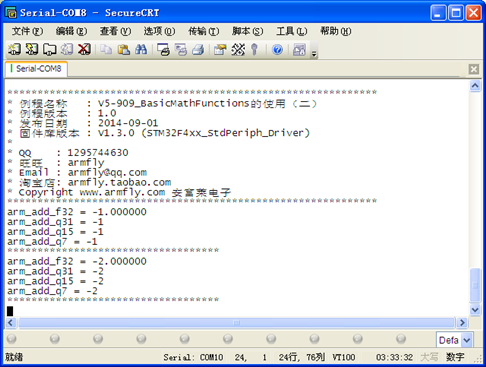Open the 帮助(H) menu

(335, 31)
